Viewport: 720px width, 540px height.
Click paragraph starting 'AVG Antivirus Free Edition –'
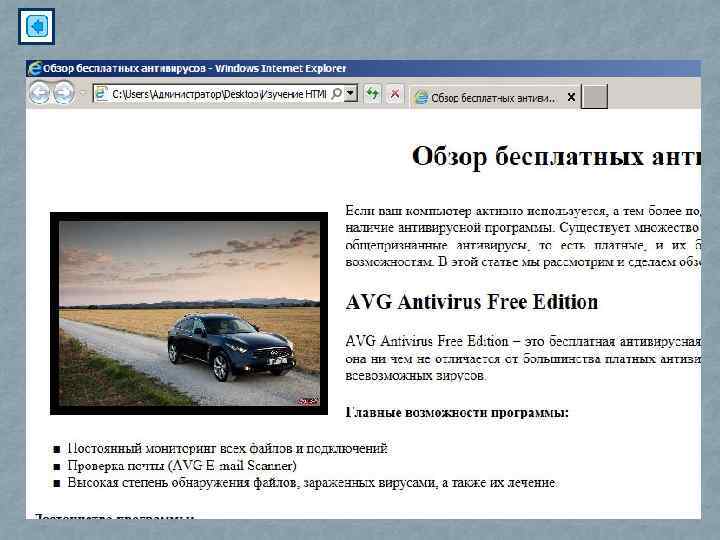click(523, 358)
